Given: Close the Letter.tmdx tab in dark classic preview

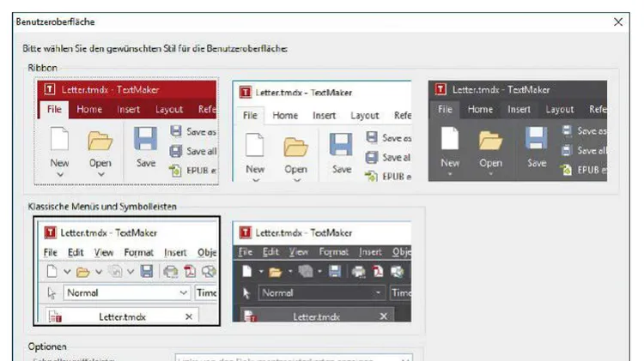Looking at the screenshot, I should [x=383, y=316].
